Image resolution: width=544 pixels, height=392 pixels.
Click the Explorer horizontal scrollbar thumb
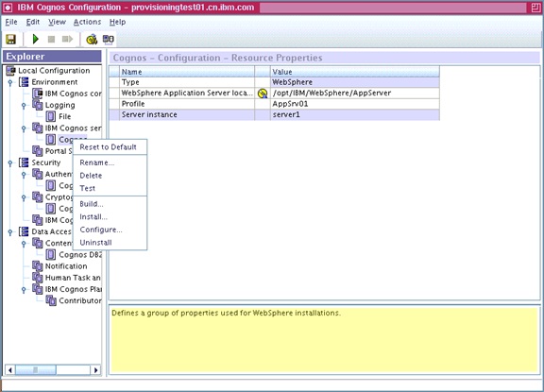coord(35,369)
